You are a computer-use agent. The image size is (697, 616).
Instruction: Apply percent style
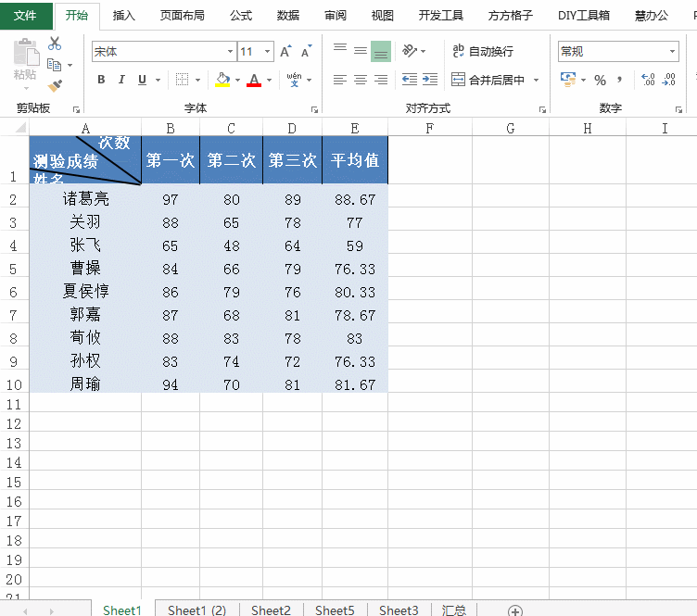coord(600,80)
